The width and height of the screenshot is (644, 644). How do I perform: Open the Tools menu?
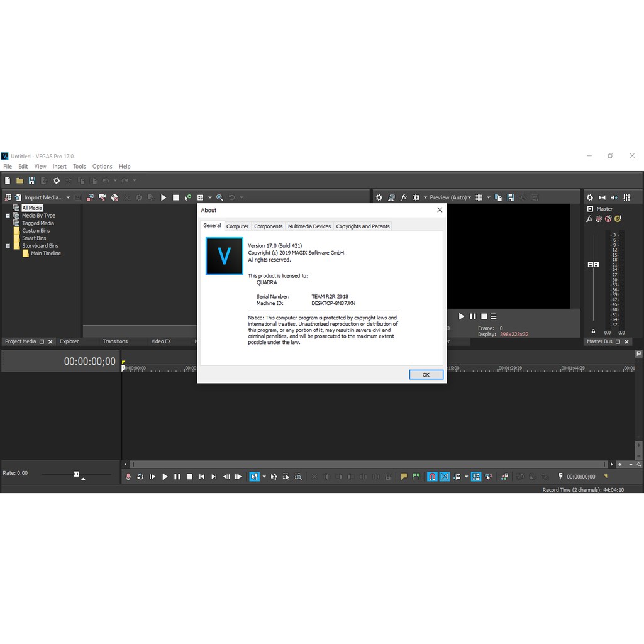79,166
